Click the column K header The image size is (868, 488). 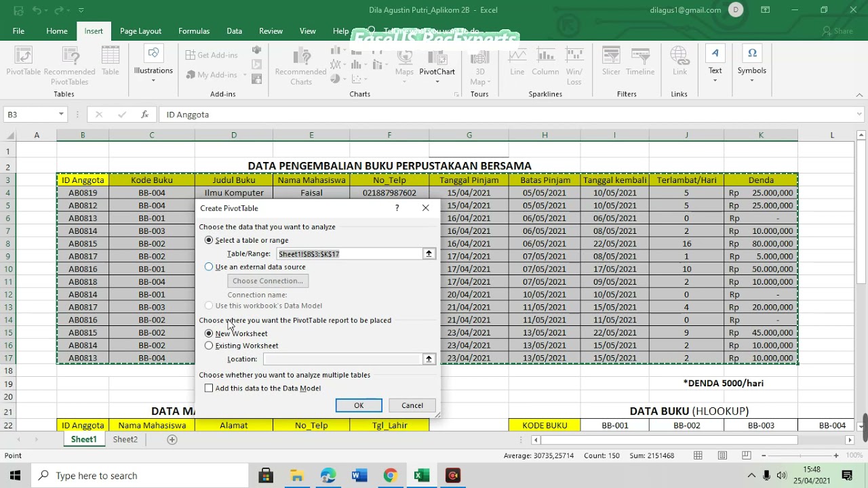pyautogui.click(x=761, y=135)
